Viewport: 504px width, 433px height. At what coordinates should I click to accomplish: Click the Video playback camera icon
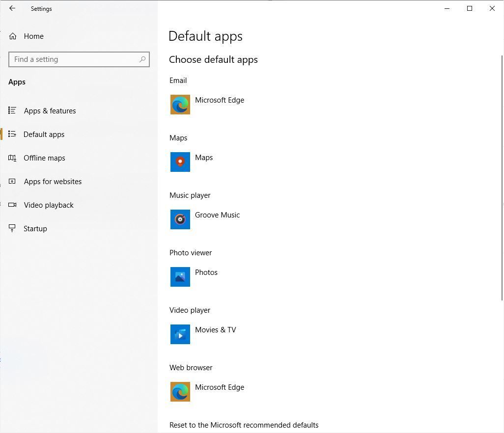point(12,205)
